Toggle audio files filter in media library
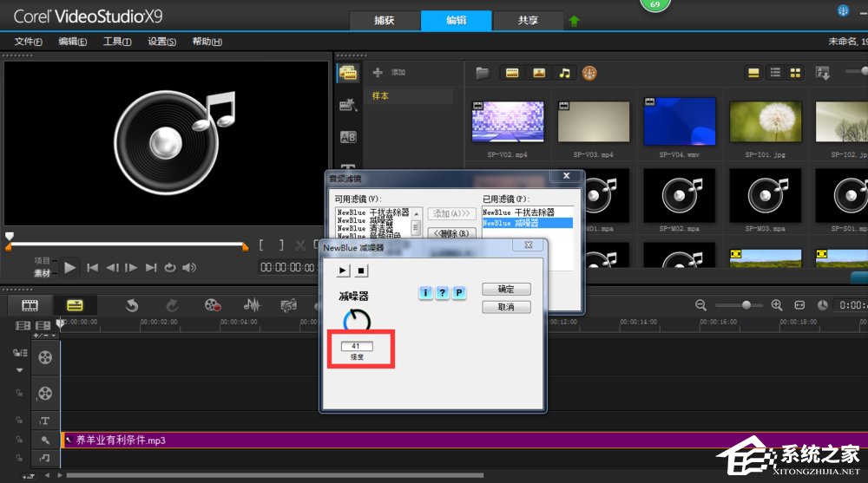Screen dimensions: 868x483 click(564, 73)
